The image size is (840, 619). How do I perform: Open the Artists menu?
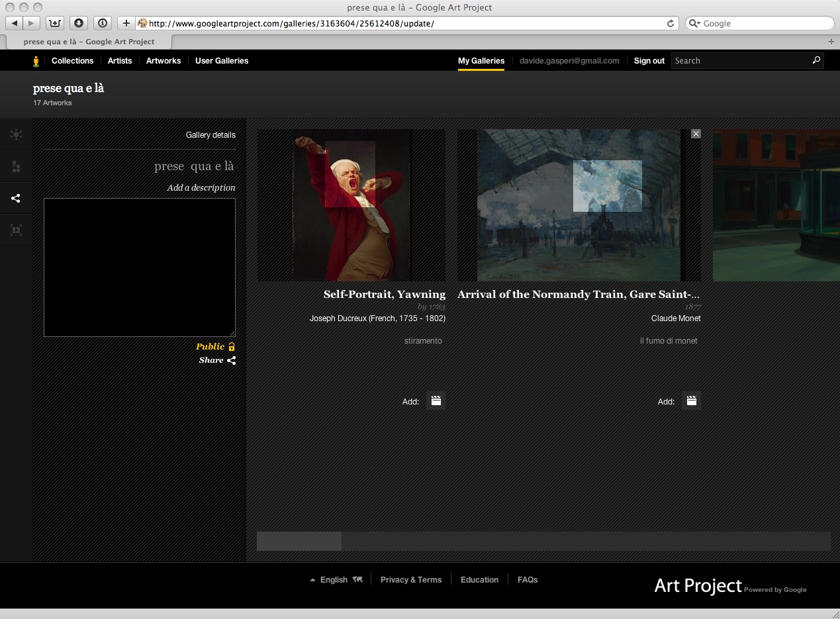click(x=120, y=60)
